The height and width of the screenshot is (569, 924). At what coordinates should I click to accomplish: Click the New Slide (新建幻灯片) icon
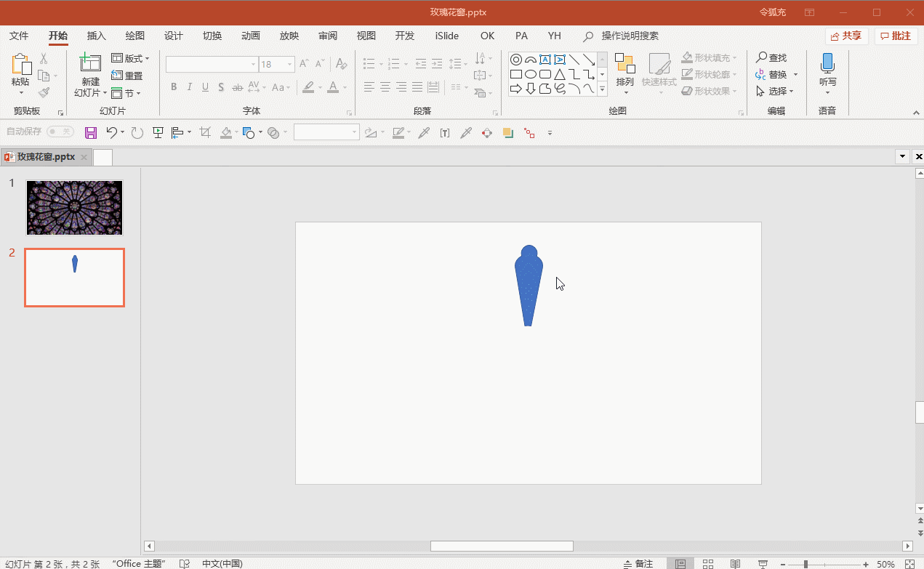tap(91, 63)
